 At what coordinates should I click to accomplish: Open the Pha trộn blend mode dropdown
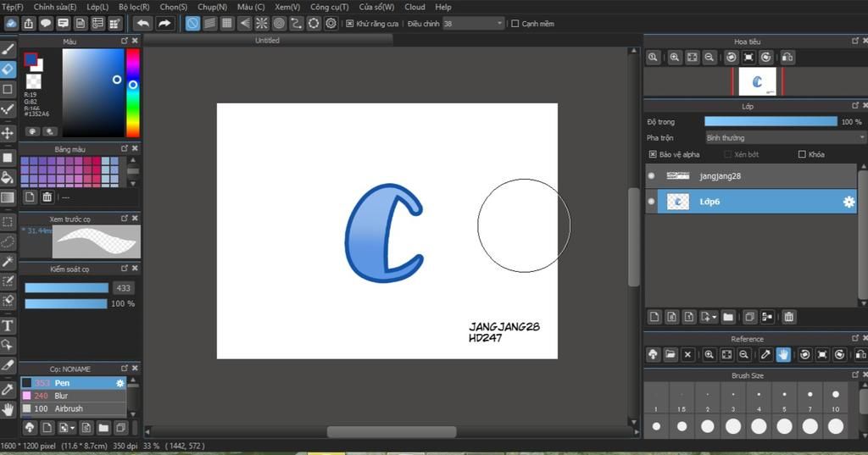pyautogui.click(x=785, y=137)
